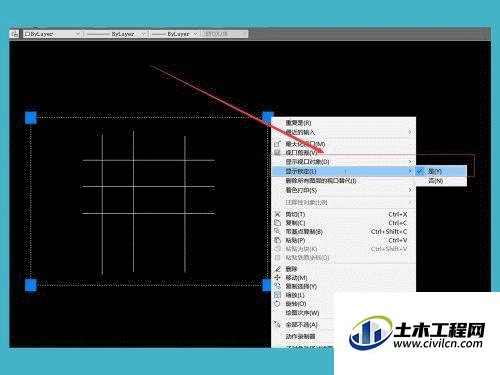Expand the 着色打印(S) submenu
Screen dimensions: 500x375
pyautogui.click(x=344, y=190)
